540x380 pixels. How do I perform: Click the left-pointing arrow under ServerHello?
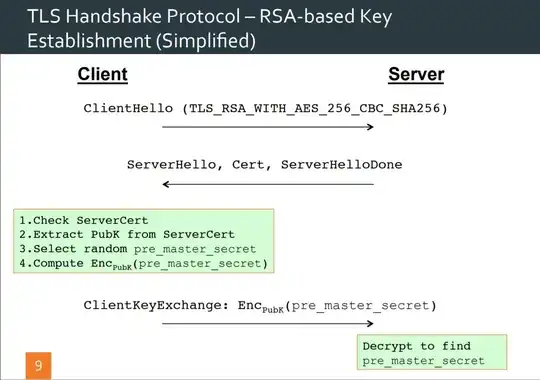[x=268, y=184]
